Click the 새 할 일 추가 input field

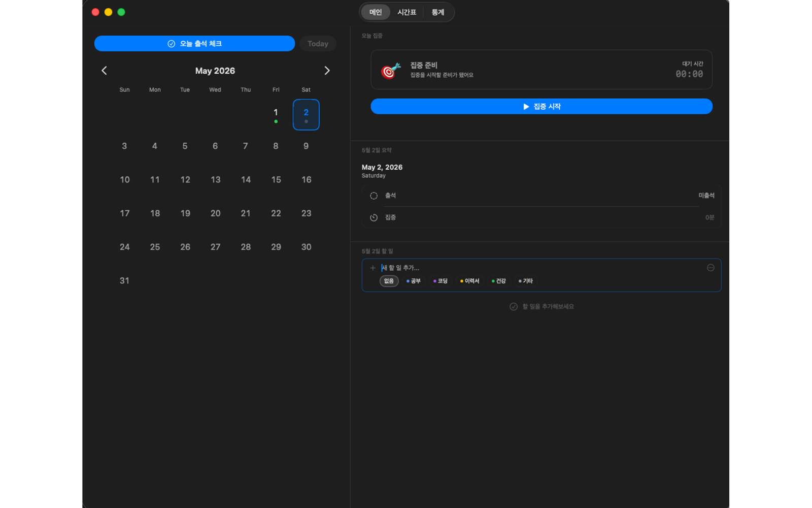coord(541,268)
